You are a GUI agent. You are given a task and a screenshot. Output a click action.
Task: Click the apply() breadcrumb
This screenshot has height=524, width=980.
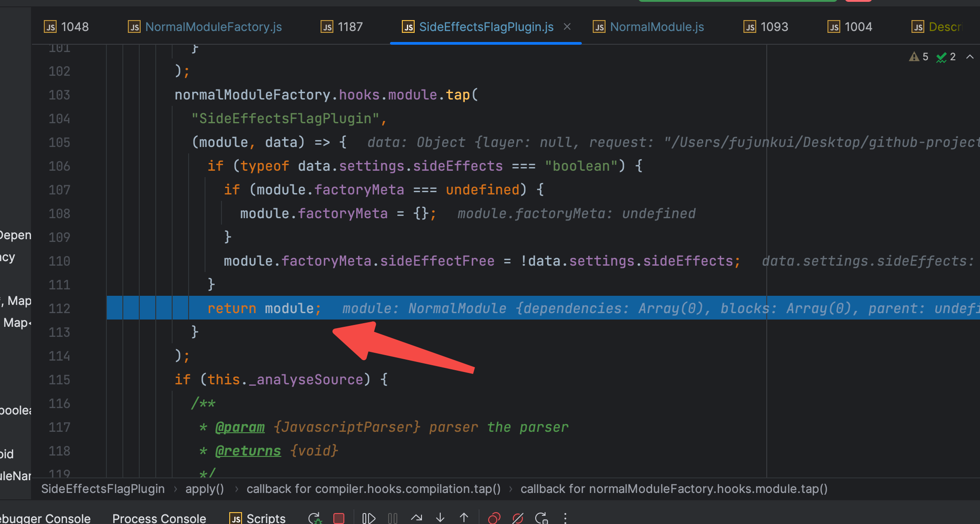tap(205, 489)
